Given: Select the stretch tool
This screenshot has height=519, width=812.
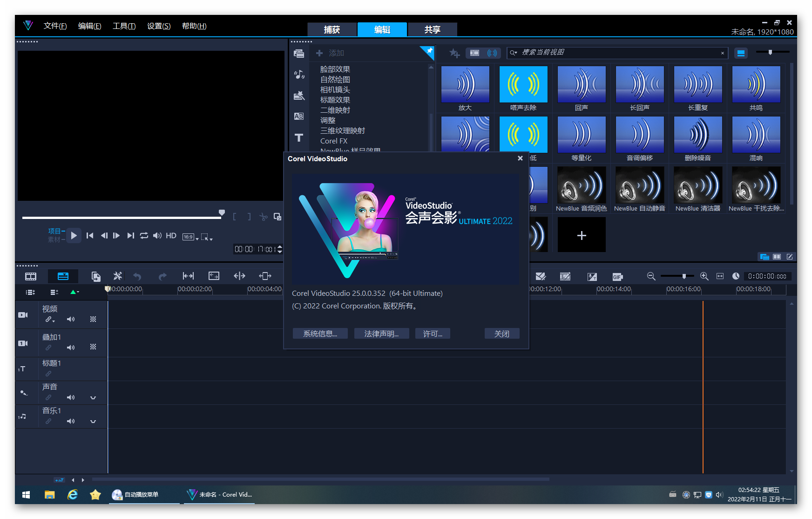Looking at the screenshot, I should point(214,276).
